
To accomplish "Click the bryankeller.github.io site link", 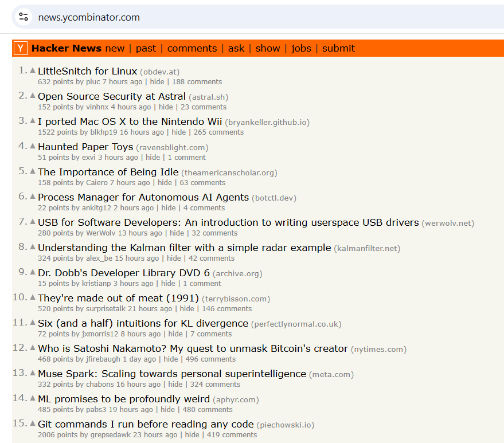I will [x=267, y=123].
